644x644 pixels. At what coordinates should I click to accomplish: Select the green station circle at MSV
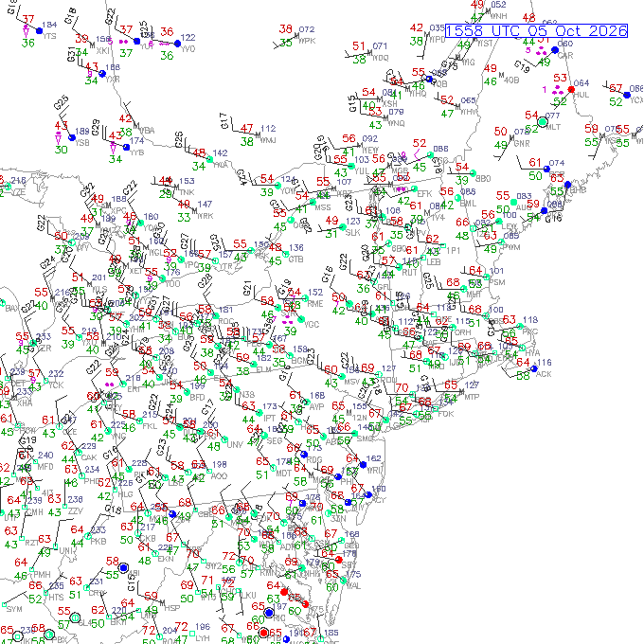tap(342, 376)
